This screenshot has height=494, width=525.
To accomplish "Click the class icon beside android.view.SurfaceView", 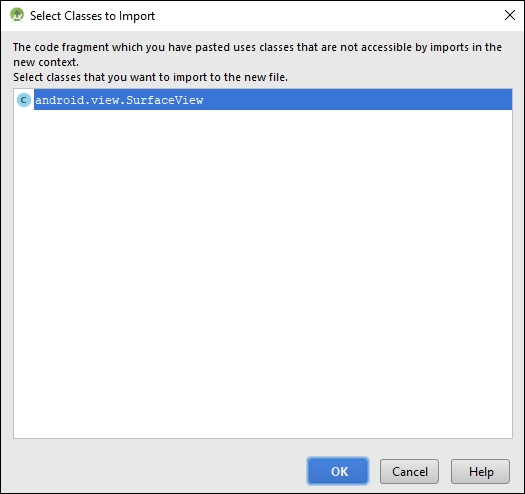I will [x=24, y=100].
